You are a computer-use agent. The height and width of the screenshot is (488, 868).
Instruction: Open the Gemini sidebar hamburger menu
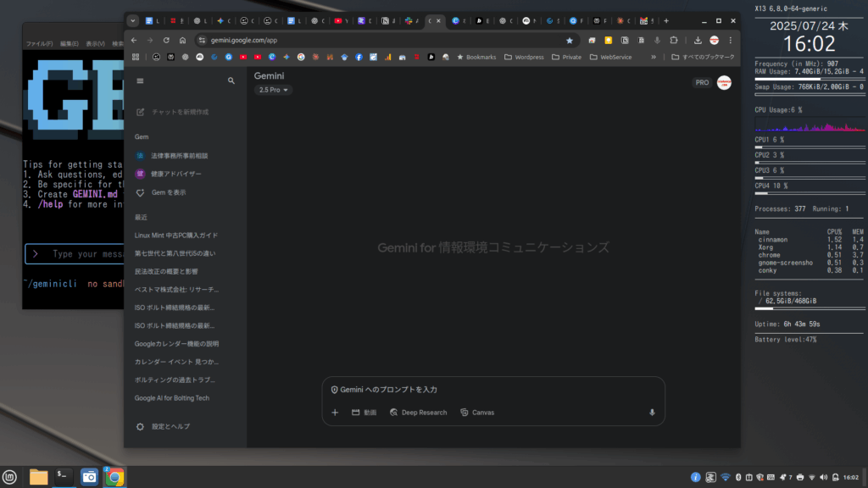click(x=141, y=81)
